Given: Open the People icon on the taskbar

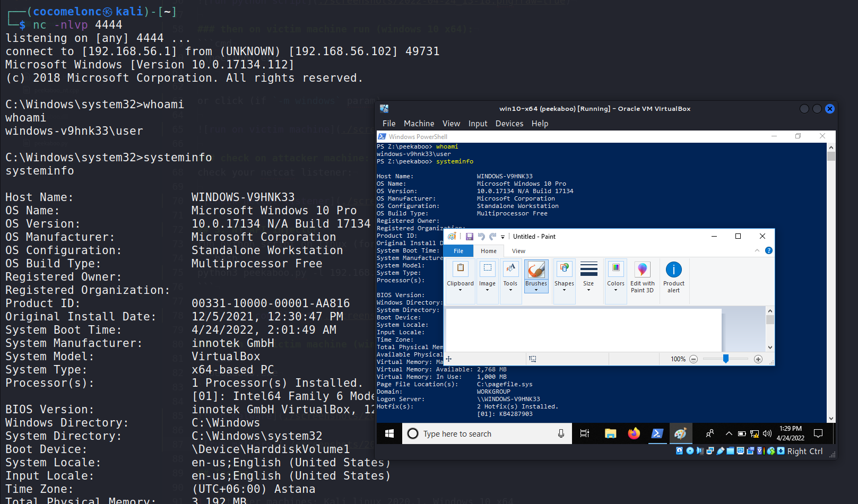Looking at the screenshot, I should (710, 433).
